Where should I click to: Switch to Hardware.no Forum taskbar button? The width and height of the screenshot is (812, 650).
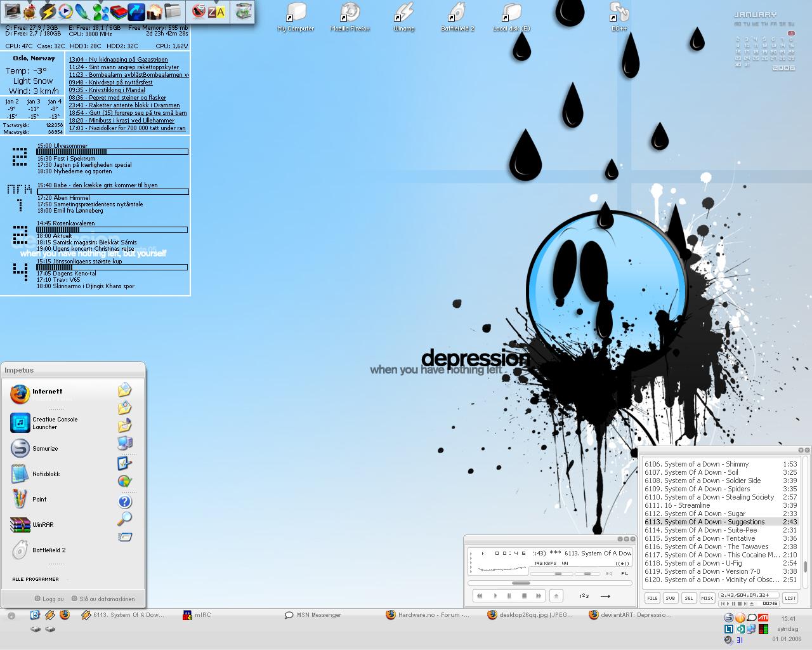click(x=428, y=614)
